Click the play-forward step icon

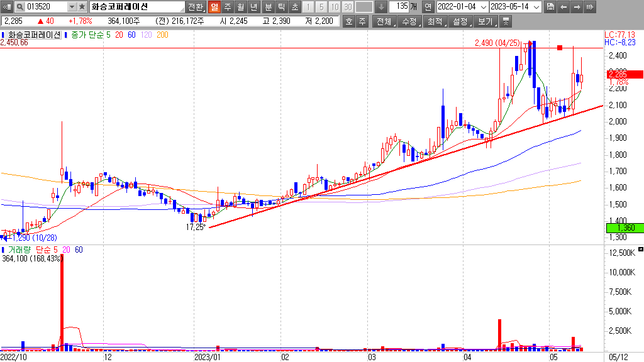coord(590,7)
